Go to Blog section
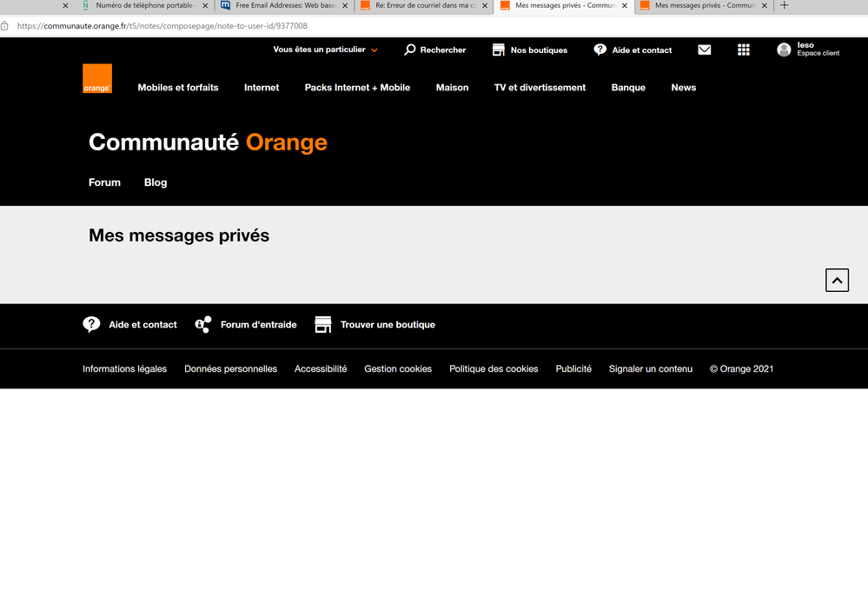 click(x=156, y=182)
